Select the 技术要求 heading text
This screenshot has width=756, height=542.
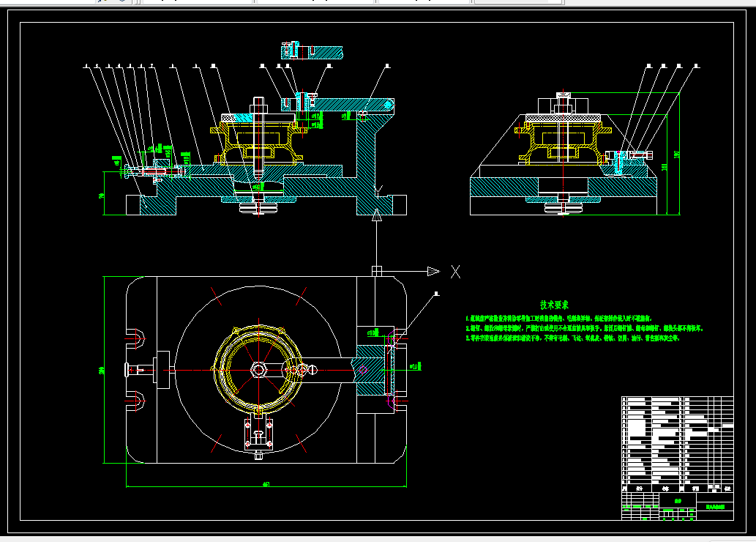(554, 305)
